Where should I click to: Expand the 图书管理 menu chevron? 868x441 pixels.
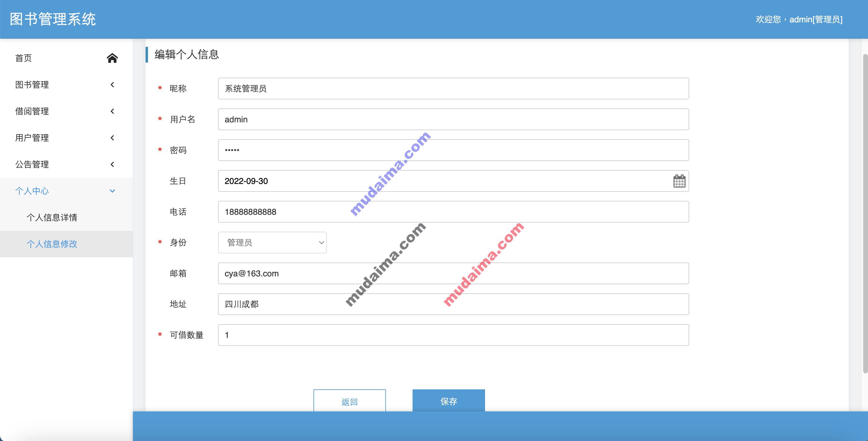[112, 85]
